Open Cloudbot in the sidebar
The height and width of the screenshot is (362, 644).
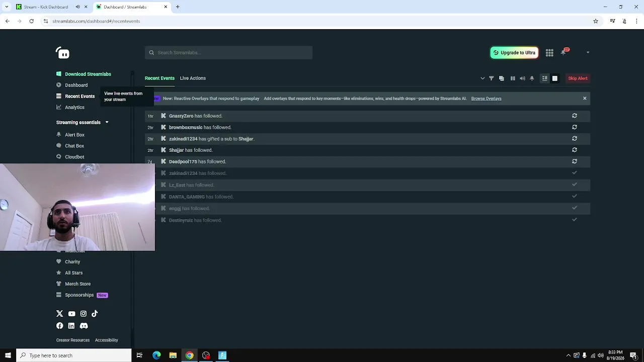[70, 157]
